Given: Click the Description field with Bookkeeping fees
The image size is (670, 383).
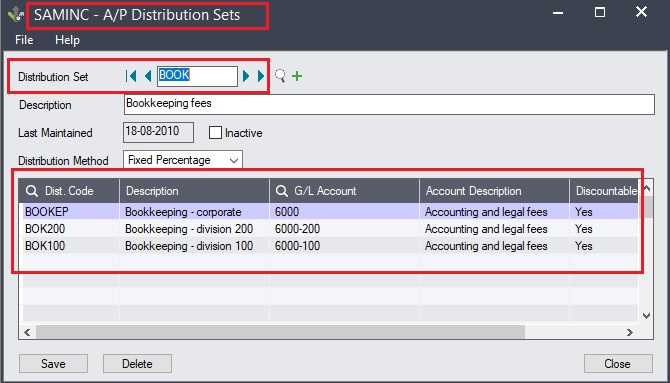Looking at the screenshot, I should pos(389,105).
